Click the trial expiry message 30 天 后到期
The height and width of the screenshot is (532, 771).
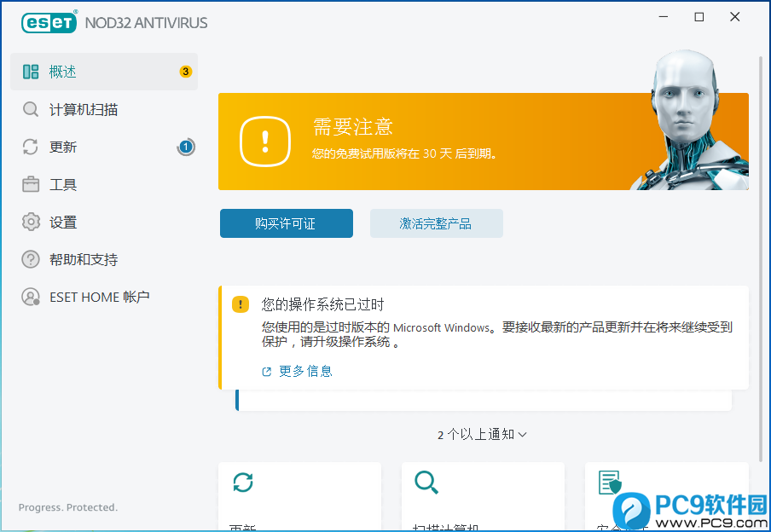coord(404,154)
